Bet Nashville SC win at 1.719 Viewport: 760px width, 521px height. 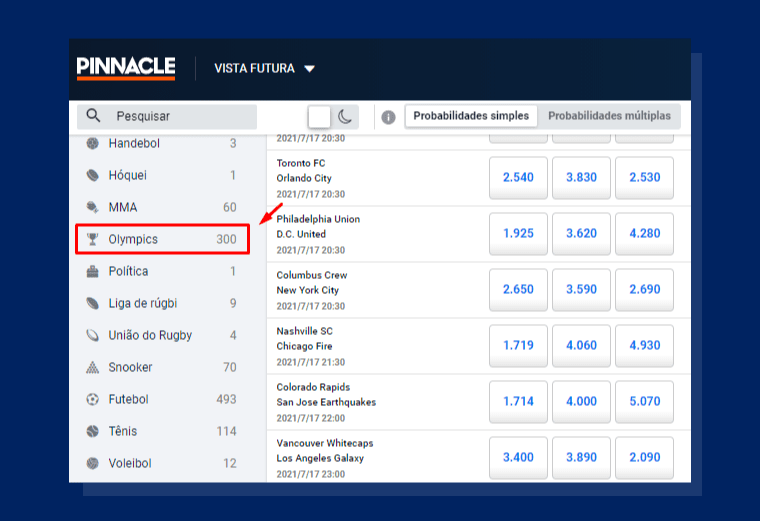coord(518,346)
